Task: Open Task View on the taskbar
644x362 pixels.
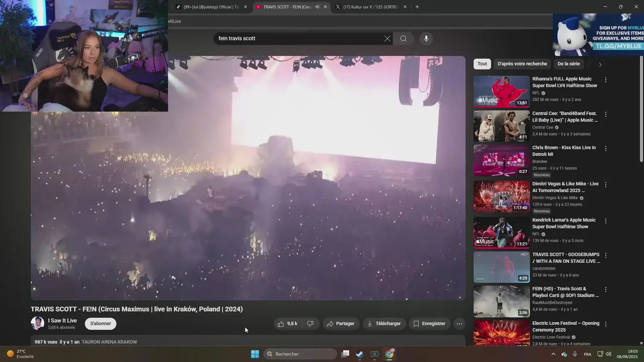Action: (x=345, y=354)
